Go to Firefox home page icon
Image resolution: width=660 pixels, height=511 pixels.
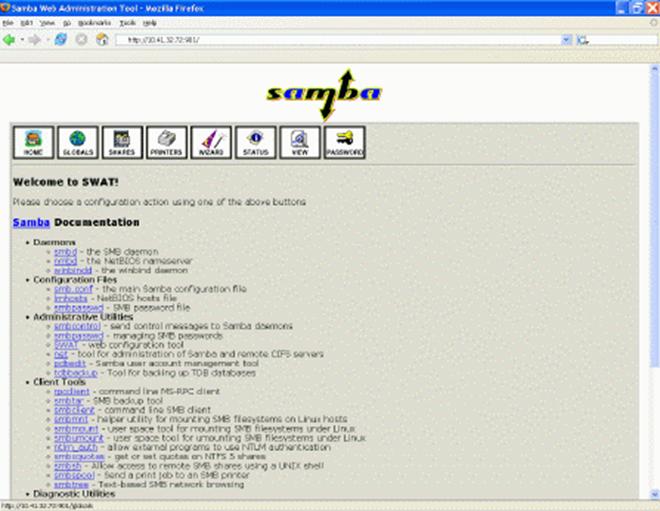pyautogui.click(x=102, y=40)
